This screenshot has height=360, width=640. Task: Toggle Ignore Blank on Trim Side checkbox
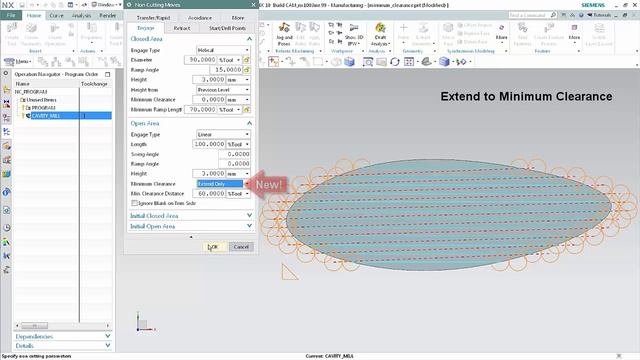[134, 203]
